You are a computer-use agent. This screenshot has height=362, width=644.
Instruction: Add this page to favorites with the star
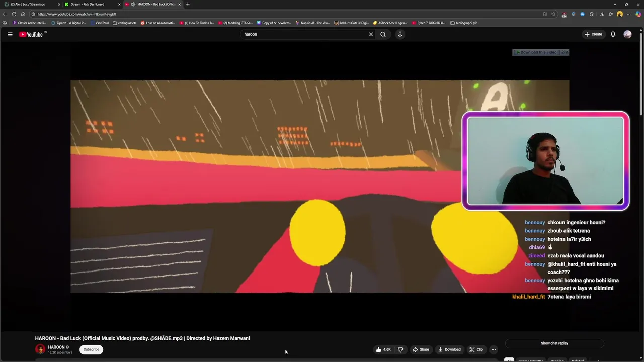click(x=553, y=14)
